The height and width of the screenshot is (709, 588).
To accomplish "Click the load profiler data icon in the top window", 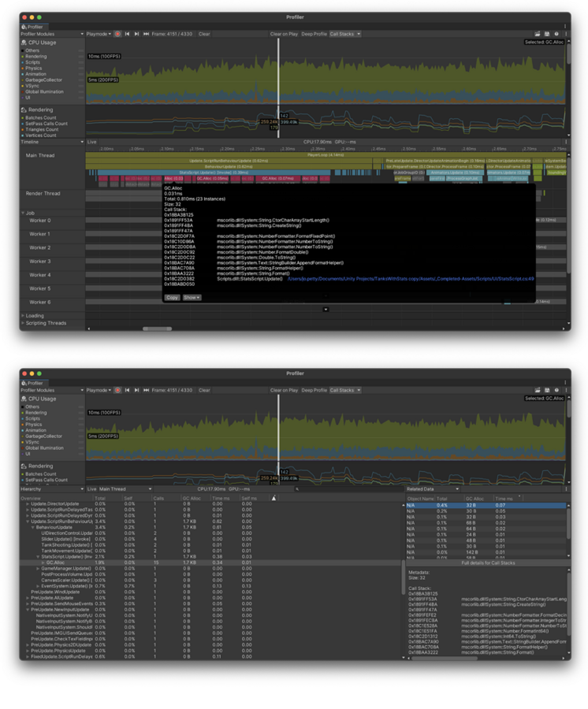I will coord(538,35).
